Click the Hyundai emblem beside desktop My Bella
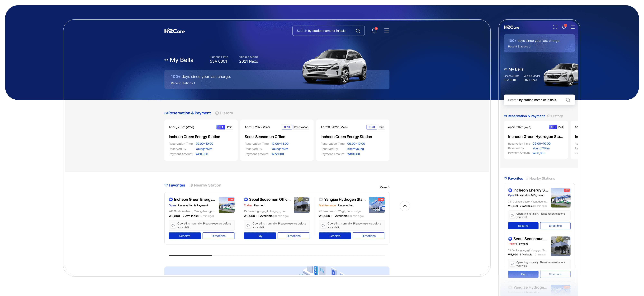This screenshot has width=644, height=296. [166, 60]
